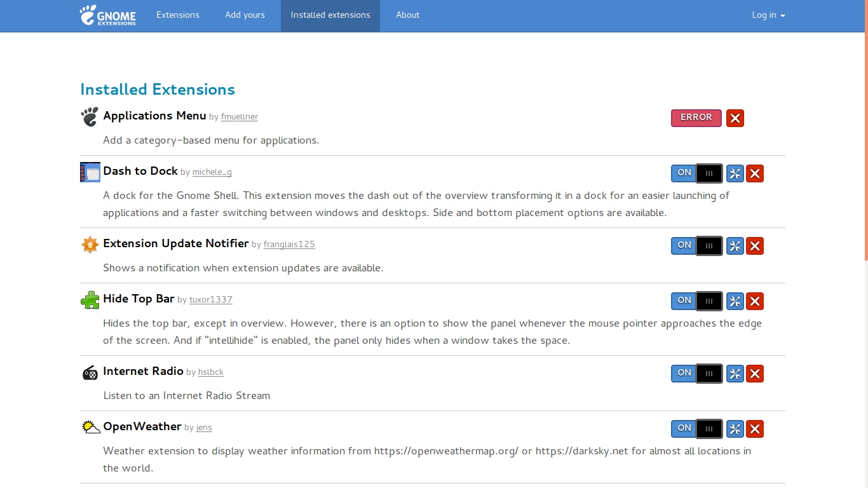Click text 'Add a category-based menu for applications.'
This screenshot has width=868, height=488.
point(211,140)
